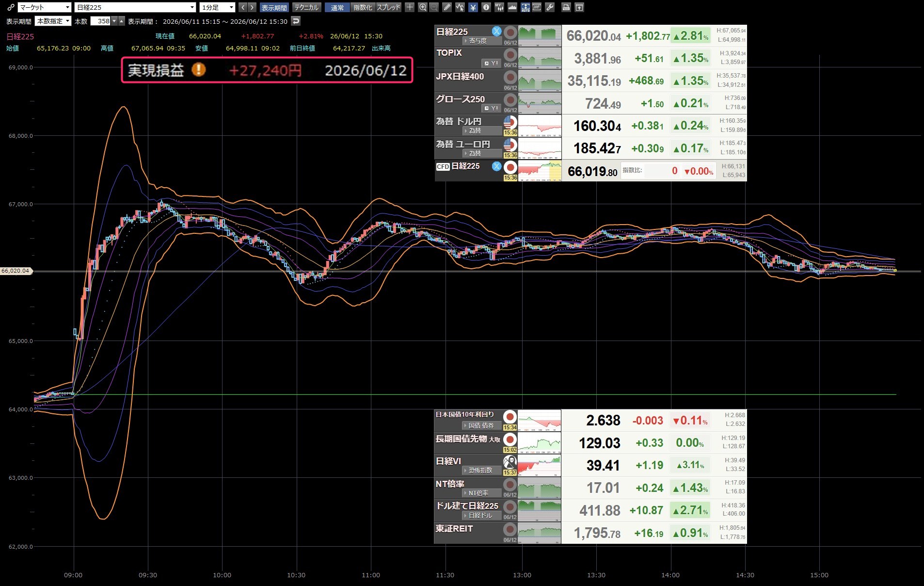Select the pencil drawing tool
924x586 pixels.
tap(447, 7)
